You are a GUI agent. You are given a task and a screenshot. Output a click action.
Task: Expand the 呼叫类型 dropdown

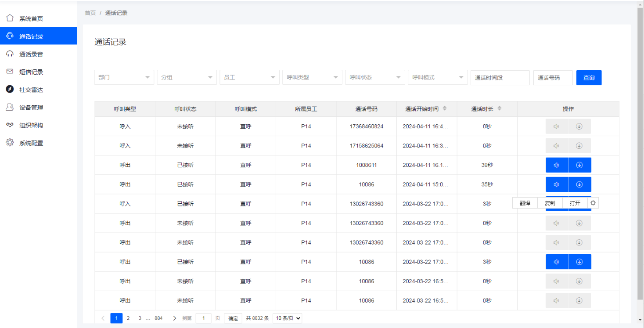click(312, 77)
